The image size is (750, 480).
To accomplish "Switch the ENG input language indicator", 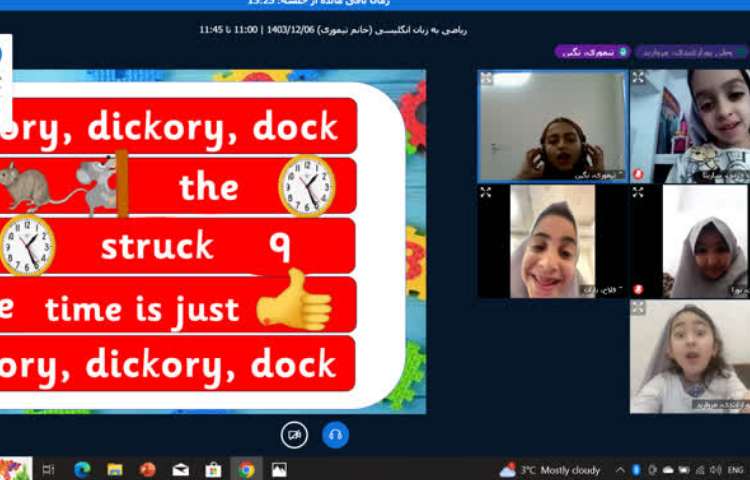I will tap(735, 470).
